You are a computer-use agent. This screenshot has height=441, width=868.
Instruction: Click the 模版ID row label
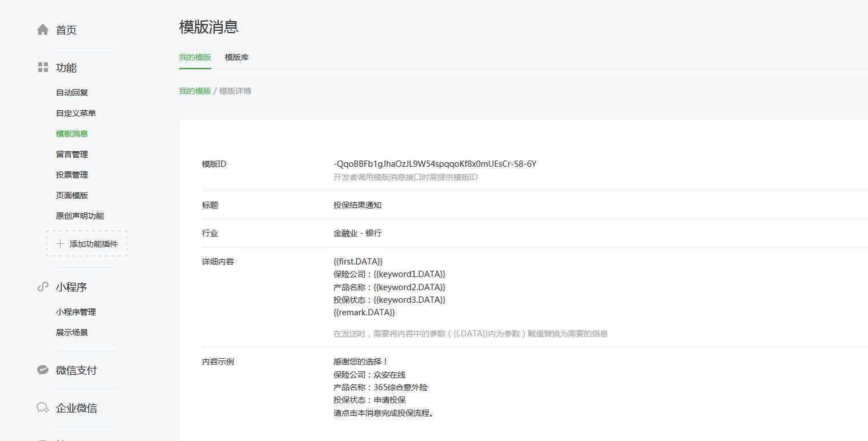214,164
